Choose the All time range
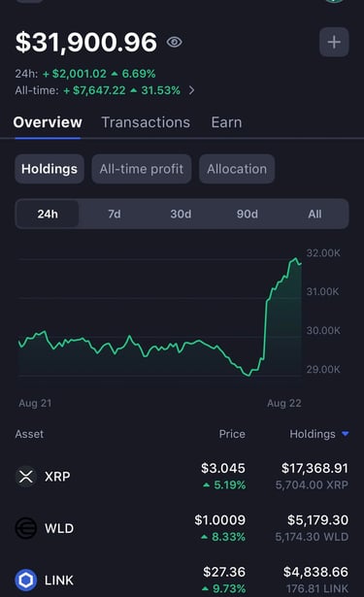Image resolution: width=364 pixels, height=597 pixels. point(314,214)
